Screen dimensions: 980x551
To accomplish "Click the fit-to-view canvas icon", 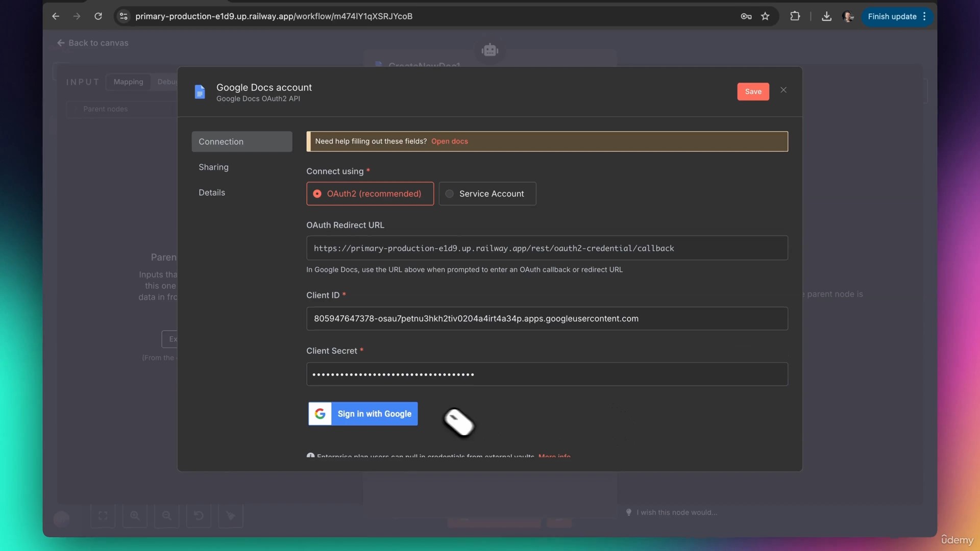I will (103, 516).
